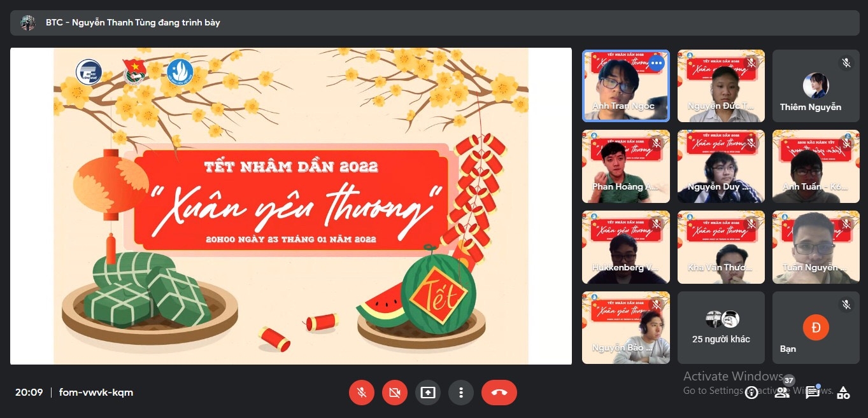The width and height of the screenshot is (868, 418).
Task: Click the "BTC - Nguyễn Thanh Tùng đang trình bày" banner
Action: pyautogui.click(x=132, y=23)
